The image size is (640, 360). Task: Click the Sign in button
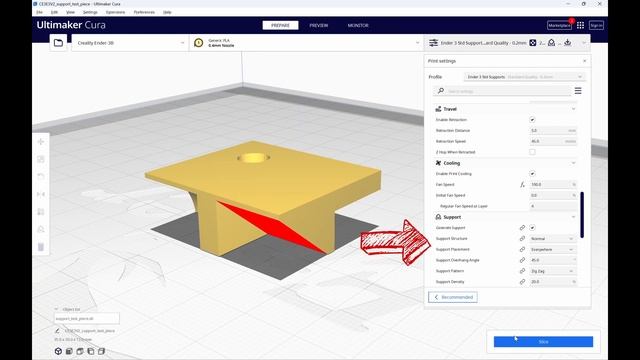[596, 25]
